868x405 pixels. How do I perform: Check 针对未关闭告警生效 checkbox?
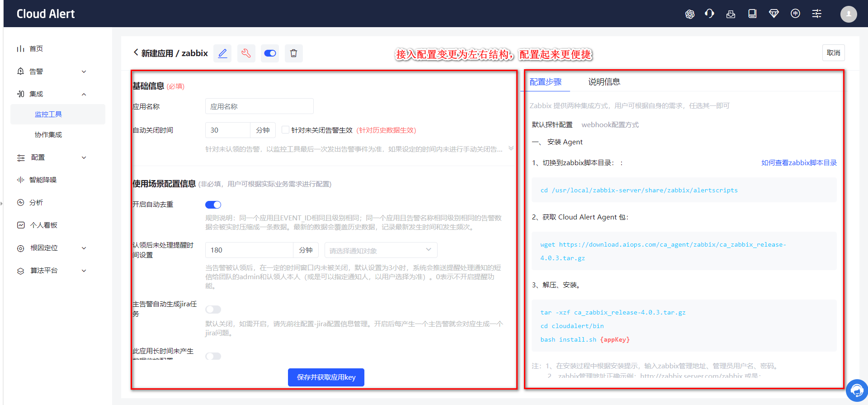click(285, 130)
